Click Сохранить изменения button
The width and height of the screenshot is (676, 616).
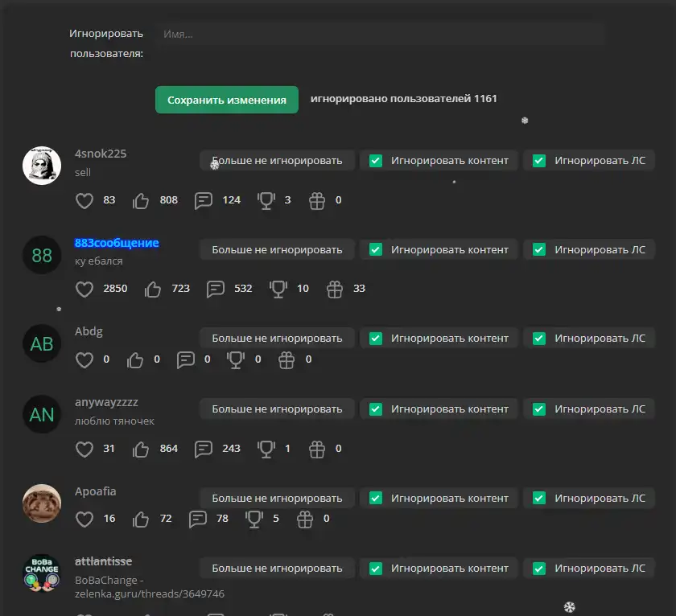227,100
